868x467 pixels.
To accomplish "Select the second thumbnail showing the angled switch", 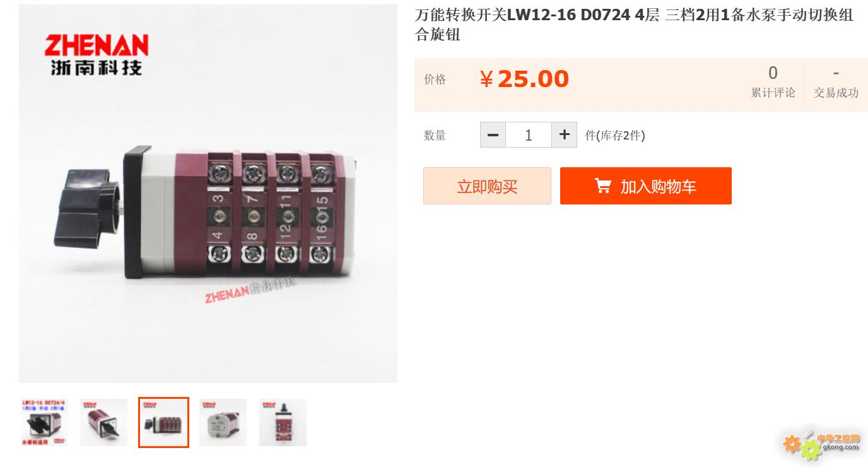I will [x=103, y=423].
